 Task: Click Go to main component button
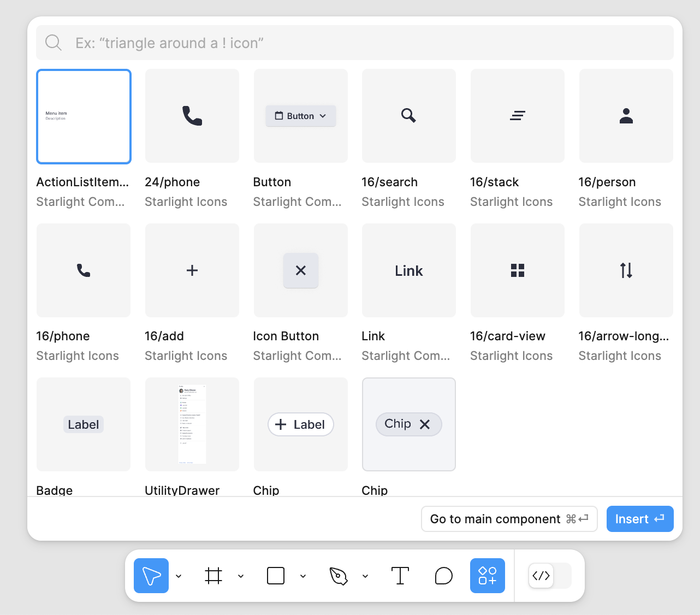pyautogui.click(x=509, y=519)
